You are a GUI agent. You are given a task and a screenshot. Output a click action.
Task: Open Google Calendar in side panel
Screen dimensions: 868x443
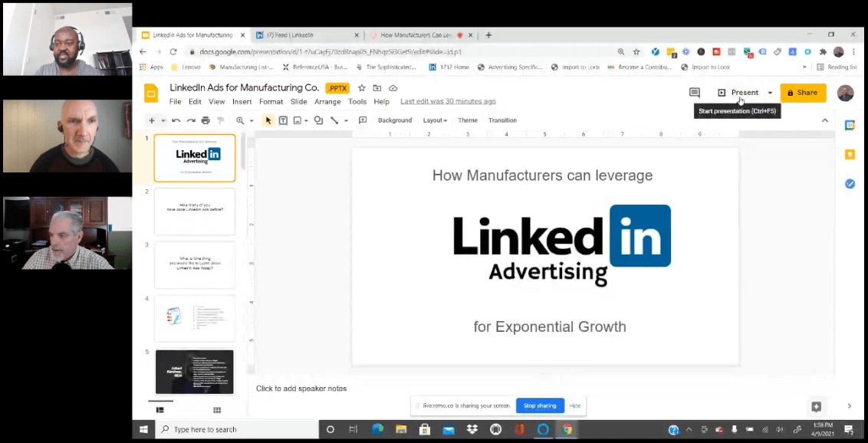coord(850,125)
